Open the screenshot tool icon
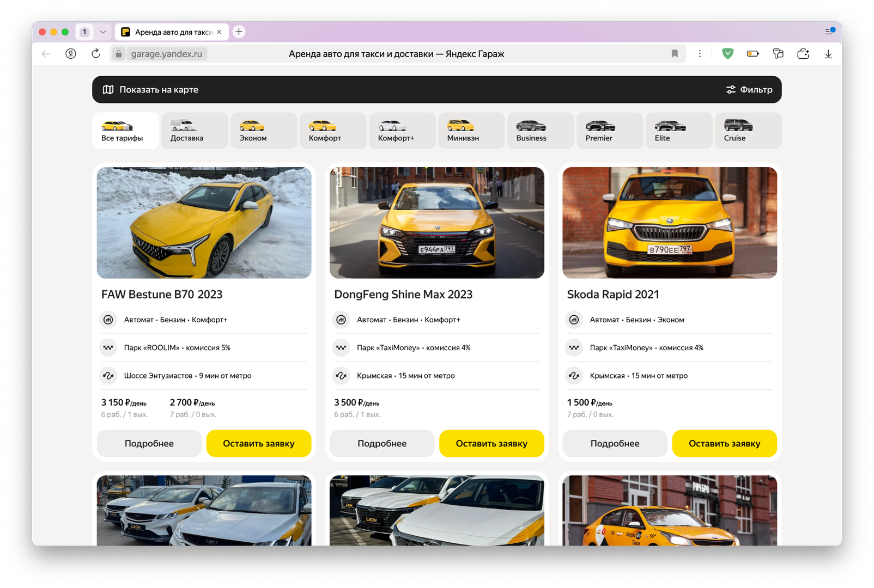Image resolution: width=874 pixels, height=588 pixels. [x=803, y=53]
